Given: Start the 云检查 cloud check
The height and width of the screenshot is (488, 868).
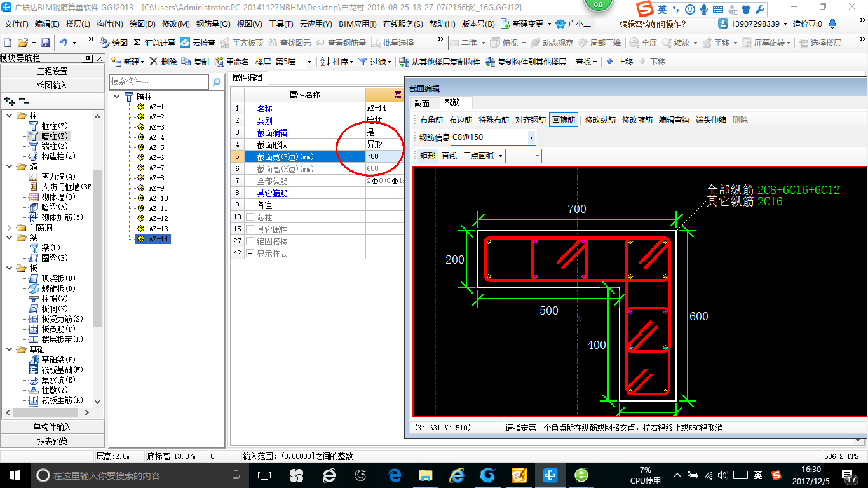Looking at the screenshot, I should (198, 43).
